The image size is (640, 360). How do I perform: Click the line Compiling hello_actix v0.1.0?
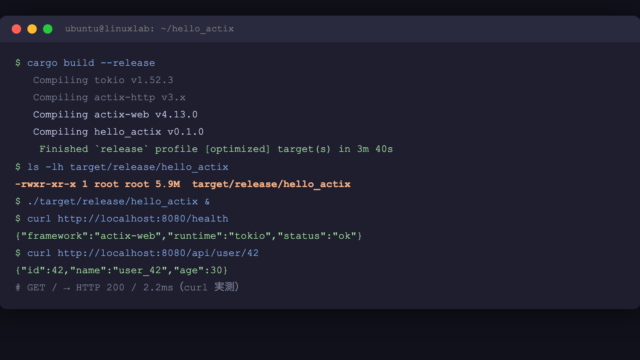pos(118,132)
